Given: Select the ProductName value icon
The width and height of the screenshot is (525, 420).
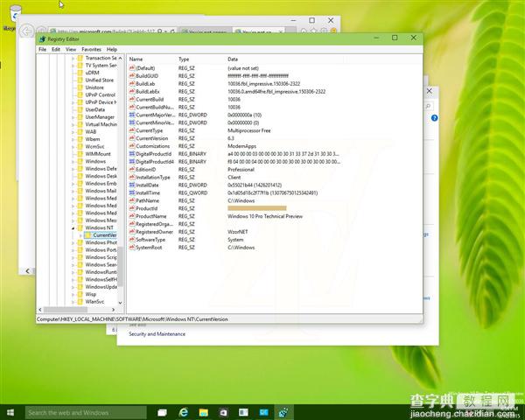Looking at the screenshot, I should tap(132, 216).
